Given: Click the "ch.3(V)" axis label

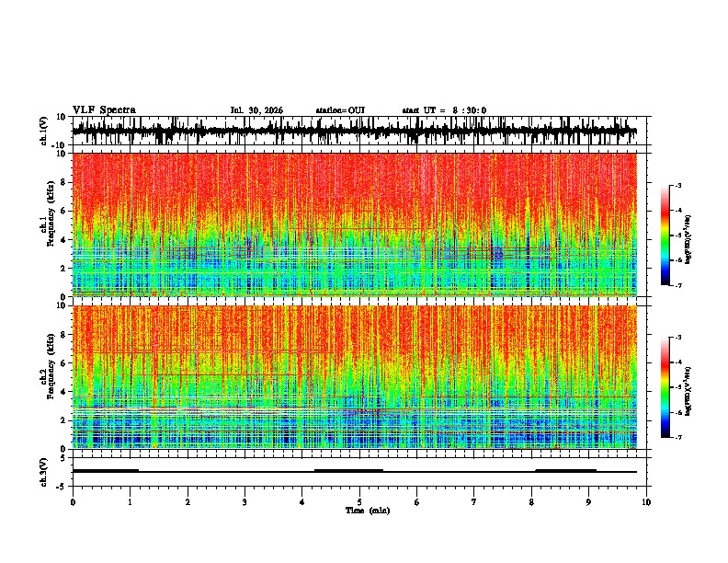Looking at the screenshot, I should click(x=45, y=472).
